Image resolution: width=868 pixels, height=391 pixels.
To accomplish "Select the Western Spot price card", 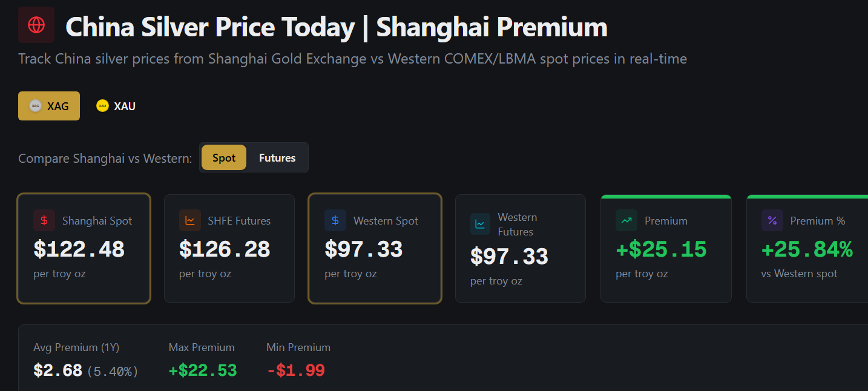I will [375, 248].
